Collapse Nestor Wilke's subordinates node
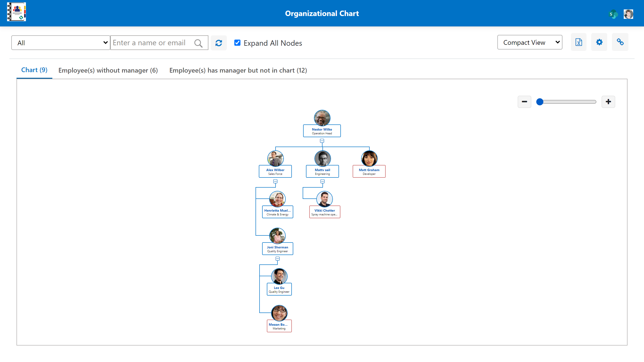 pyautogui.click(x=322, y=141)
